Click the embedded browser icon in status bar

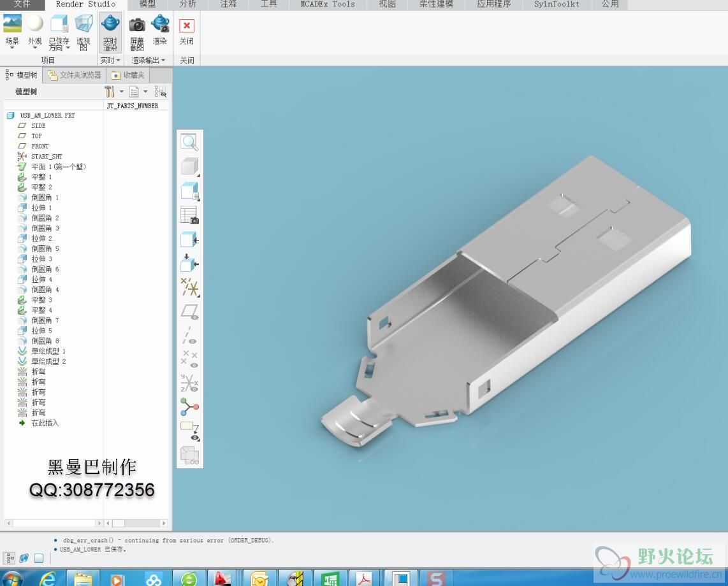tap(24, 558)
